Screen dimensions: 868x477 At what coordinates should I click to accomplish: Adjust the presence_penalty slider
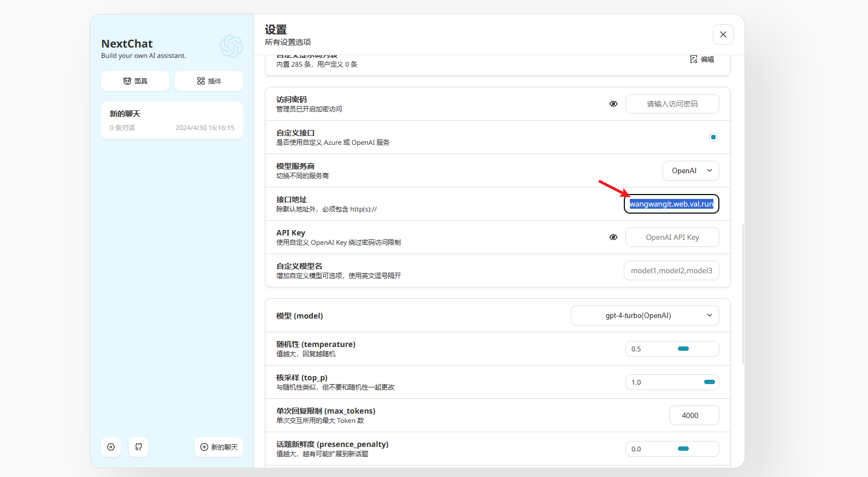[683, 449]
